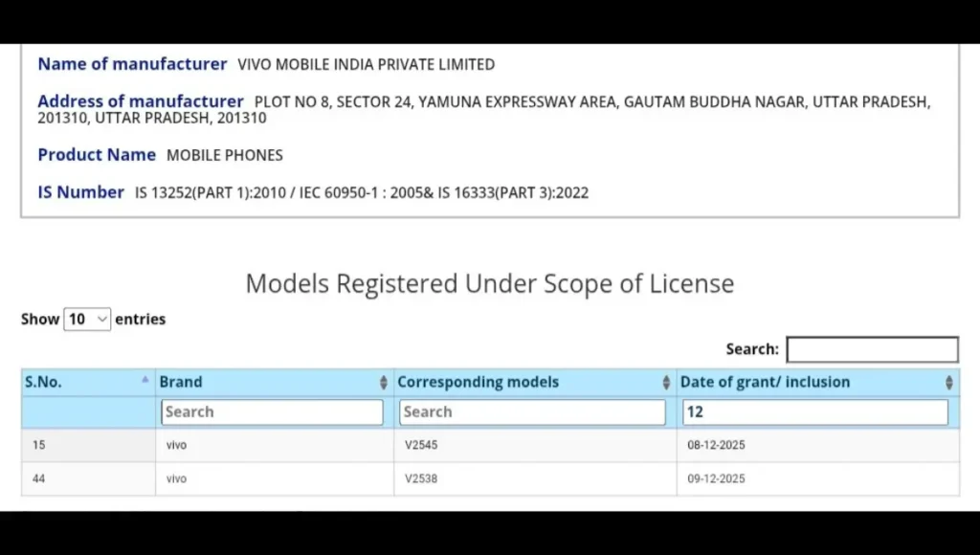Screen dimensions: 980x555
Task: Click Corresponding models column sort arrows icon
Action: pyautogui.click(x=666, y=383)
